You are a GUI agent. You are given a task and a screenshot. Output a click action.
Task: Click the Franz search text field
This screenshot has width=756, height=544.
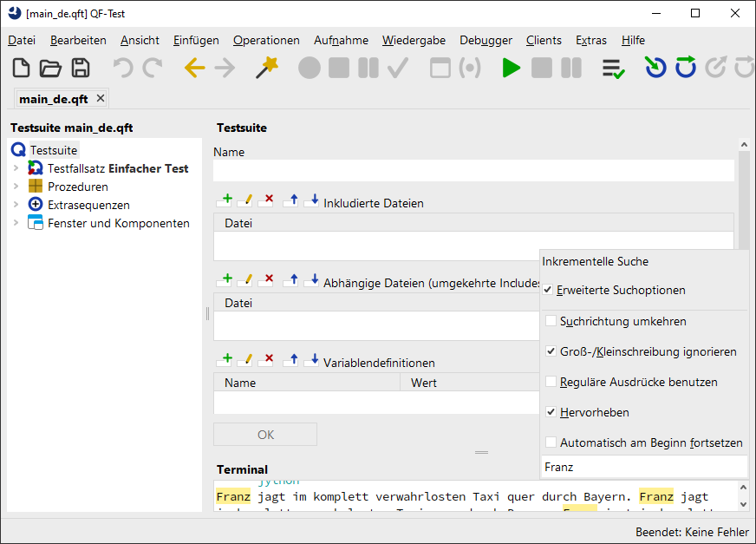(x=644, y=467)
